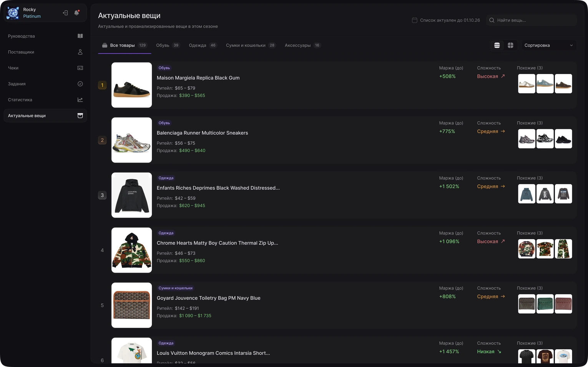
Task: Open second similar item for Maison Margiela
Action: (545, 84)
